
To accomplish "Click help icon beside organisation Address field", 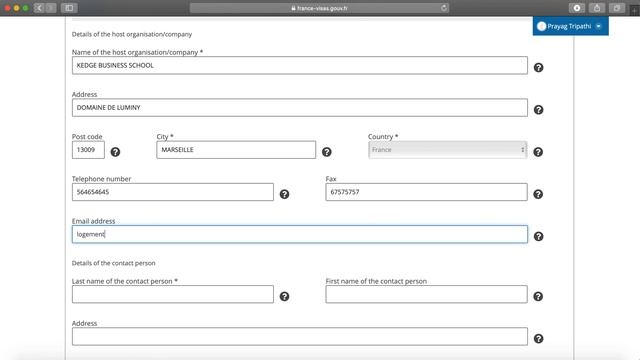I will (x=538, y=110).
